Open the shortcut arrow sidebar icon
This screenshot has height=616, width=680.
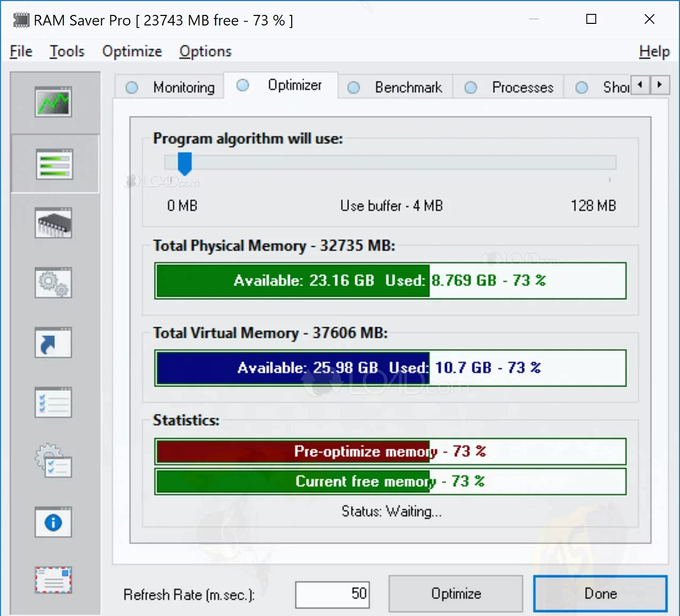[x=53, y=343]
